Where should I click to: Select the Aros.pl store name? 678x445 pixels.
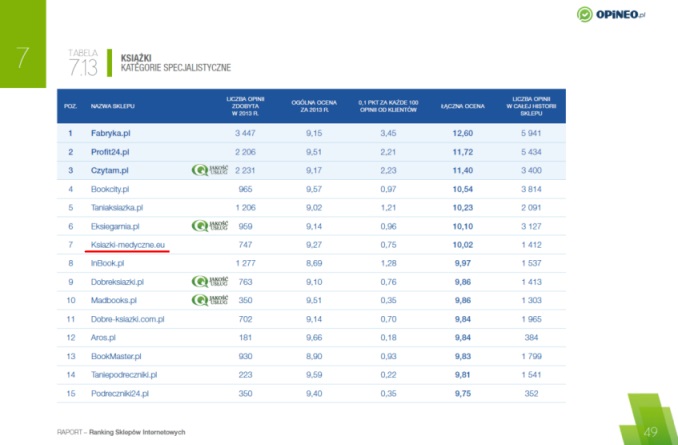tap(103, 337)
